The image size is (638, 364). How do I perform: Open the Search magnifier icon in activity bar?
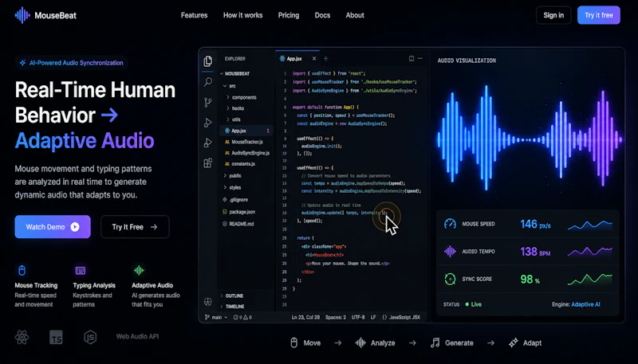click(x=208, y=82)
